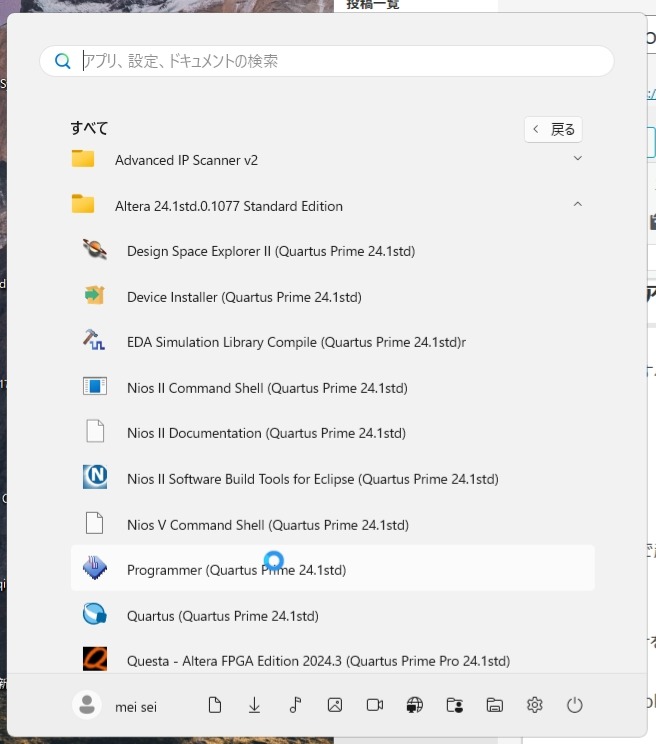Click the app search input field
The width and height of the screenshot is (656, 744).
click(x=327, y=61)
